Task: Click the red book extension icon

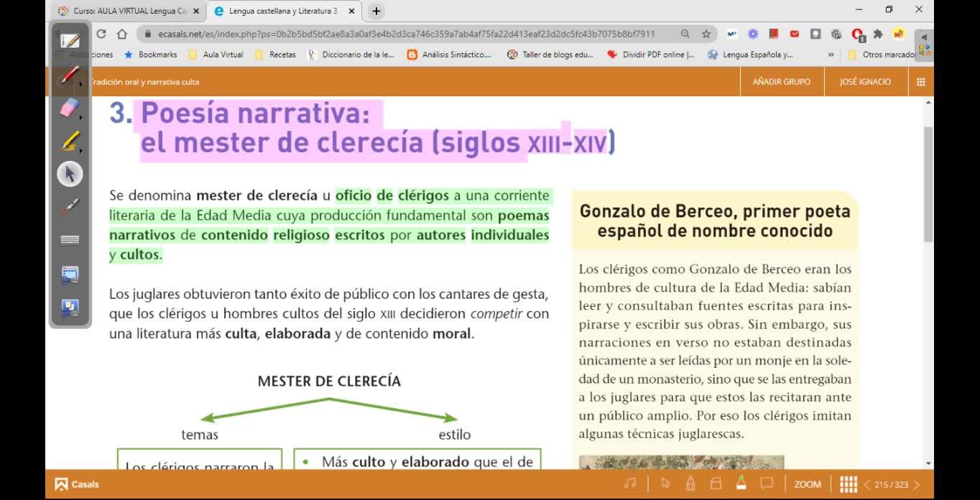Action: pos(774,34)
